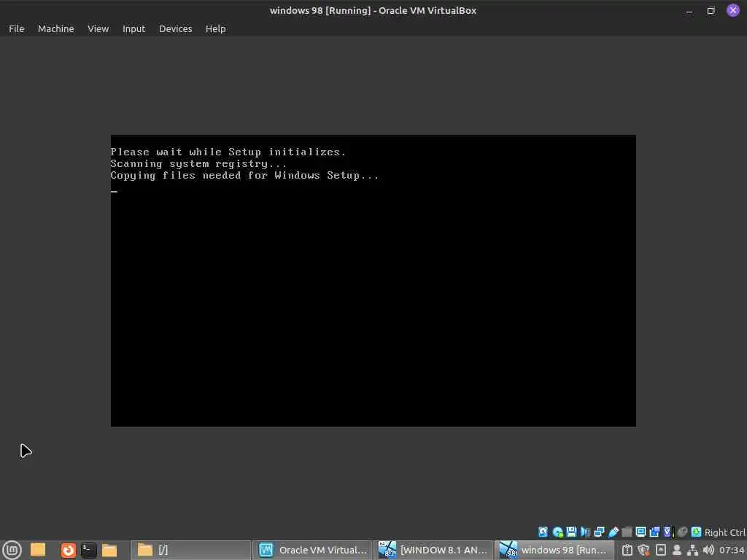Image resolution: width=747 pixels, height=560 pixels.
Task: Click the windows 98 taskbar entry
Action: coord(554,550)
